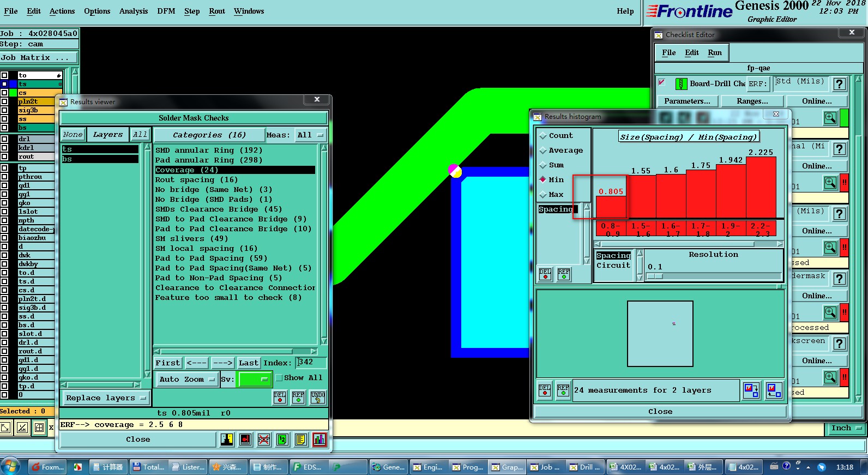Click bottom-left arrow selection tool icon
This screenshot has width=868, height=475.
pos(5,428)
